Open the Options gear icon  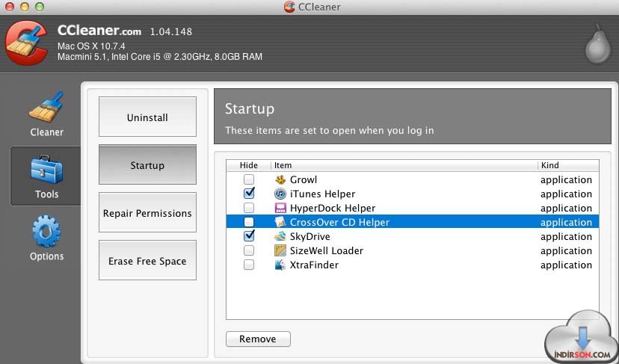click(x=46, y=232)
